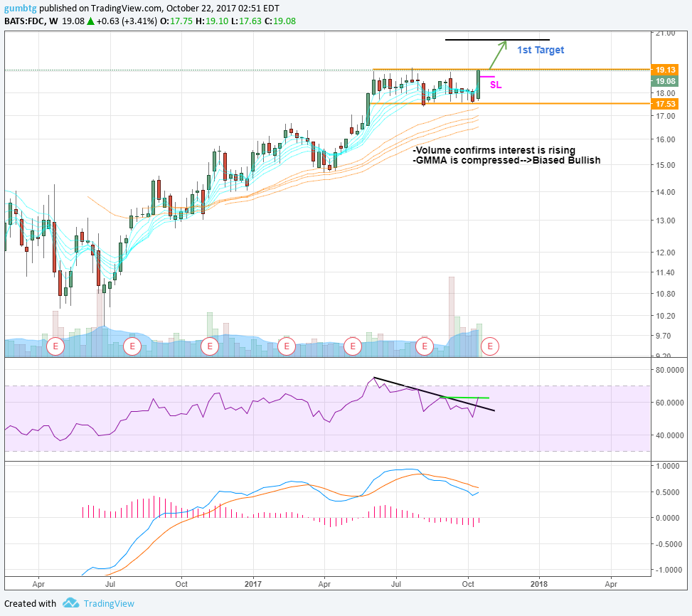Click the C:19.08 close value

(280, 21)
